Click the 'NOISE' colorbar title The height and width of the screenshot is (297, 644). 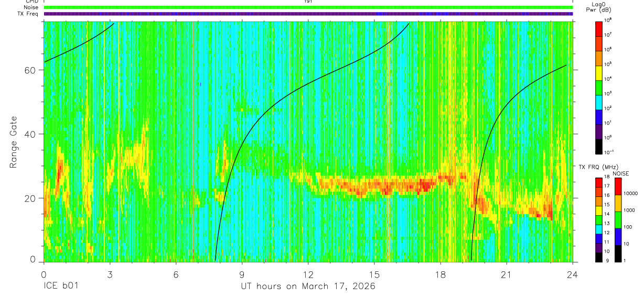point(620,173)
